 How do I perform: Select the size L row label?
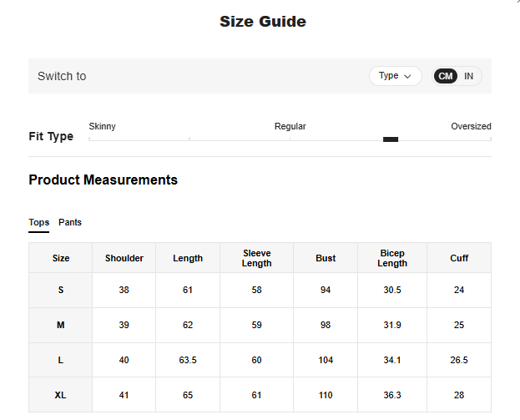tap(61, 360)
